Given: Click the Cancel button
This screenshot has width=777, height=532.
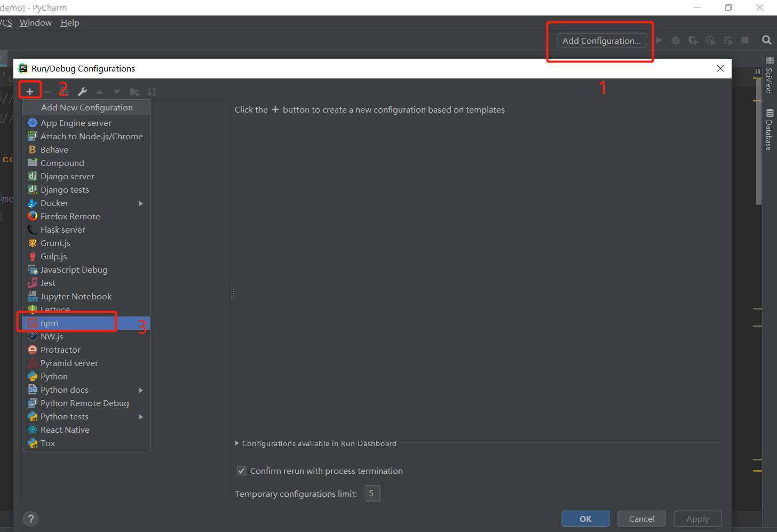Looking at the screenshot, I should click(641, 519).
